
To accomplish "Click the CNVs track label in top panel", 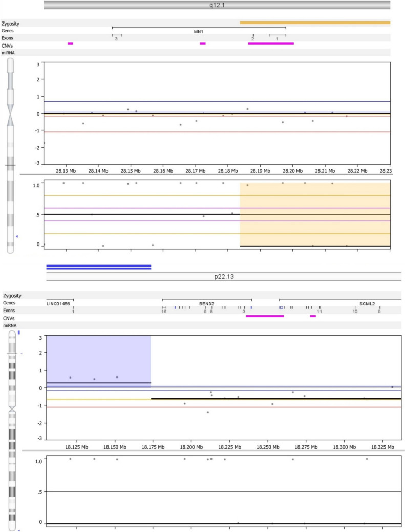I will pos(7,46).
